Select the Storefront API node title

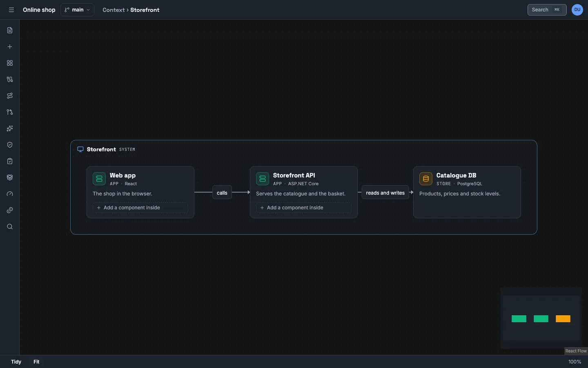pyautogui.click(x=294, y=175)
